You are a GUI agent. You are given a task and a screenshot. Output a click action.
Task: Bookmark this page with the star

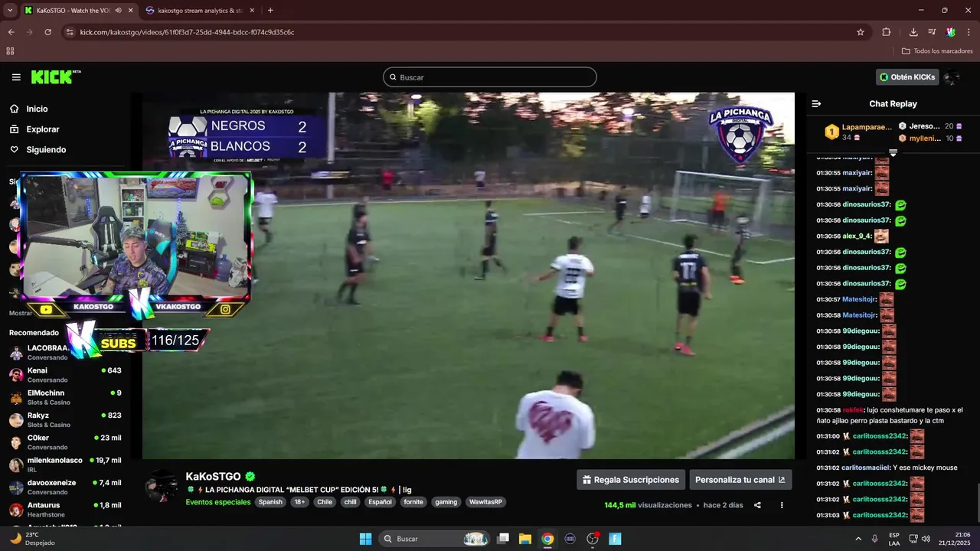[861, 32]
